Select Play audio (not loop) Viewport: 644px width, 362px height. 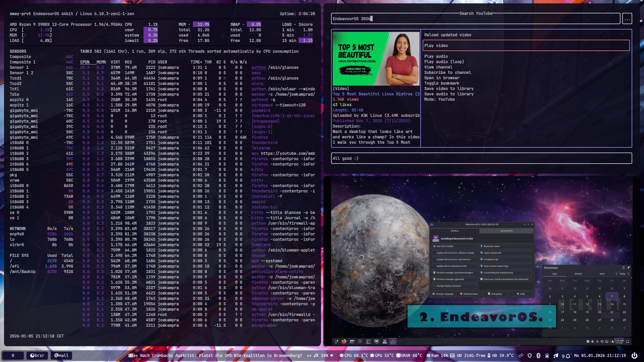click(436, 56)
